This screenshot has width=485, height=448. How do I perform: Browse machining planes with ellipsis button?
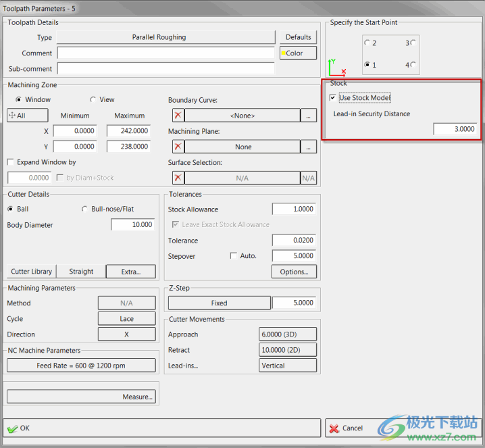coord(309,147)
